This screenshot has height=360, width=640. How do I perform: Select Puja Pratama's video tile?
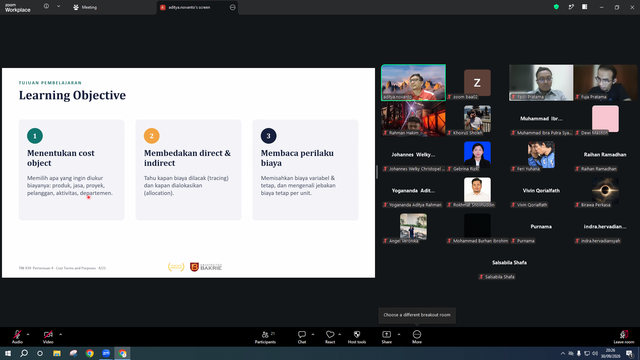click(x=605, y=82)
